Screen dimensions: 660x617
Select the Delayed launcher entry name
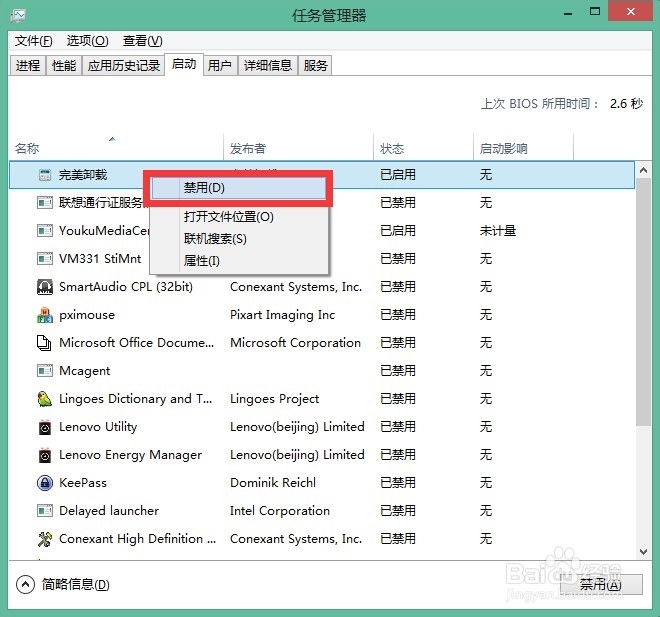[109, 511]
